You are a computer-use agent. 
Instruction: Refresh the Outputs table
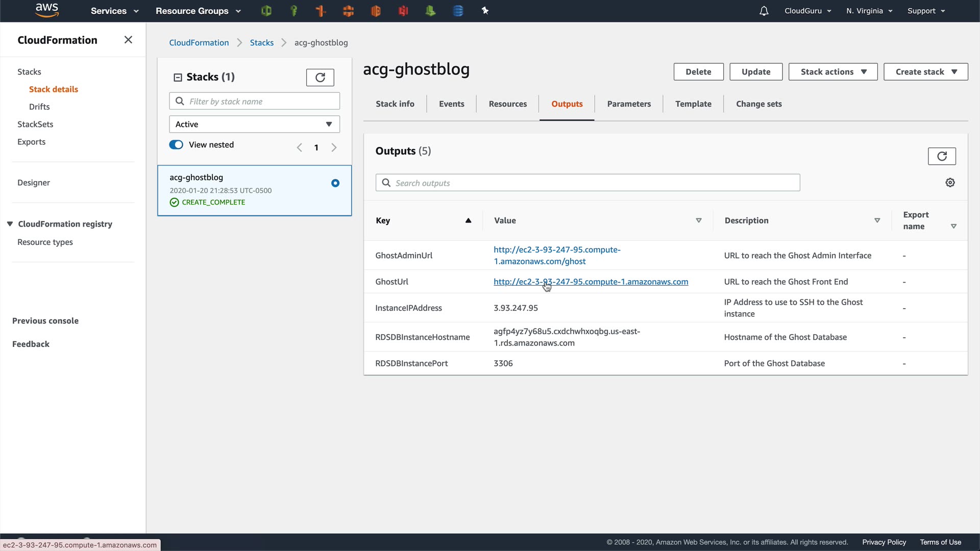click(942, 156)
